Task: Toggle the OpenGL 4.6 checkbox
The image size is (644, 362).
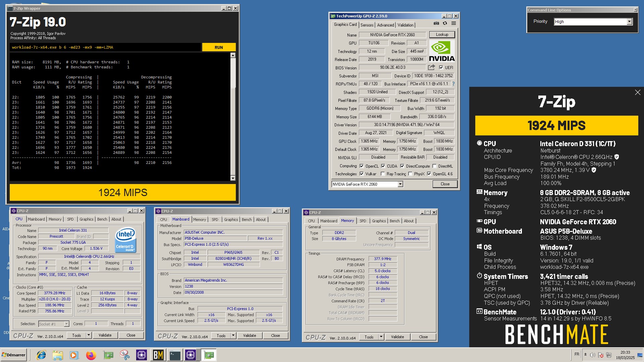Action: [x=429, y=174]
